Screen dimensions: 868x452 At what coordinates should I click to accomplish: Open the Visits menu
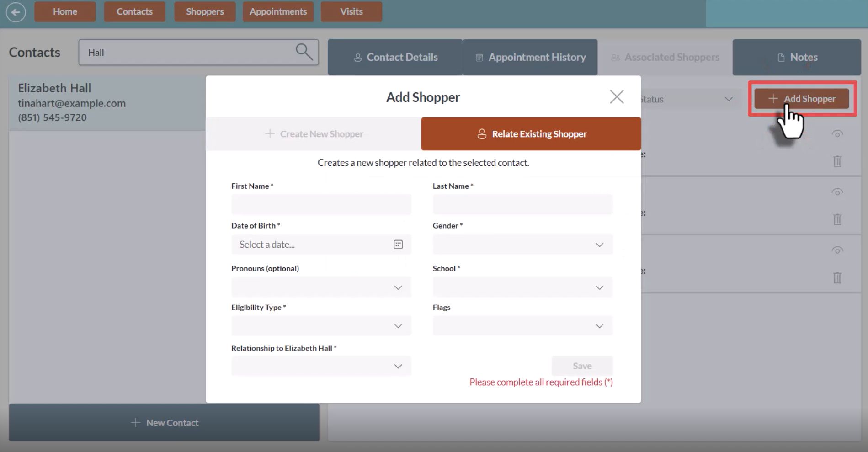click(351, 11)
